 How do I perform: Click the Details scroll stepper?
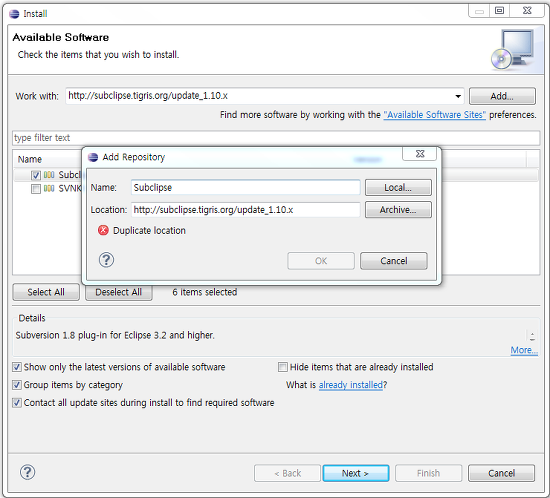[532, 337]
